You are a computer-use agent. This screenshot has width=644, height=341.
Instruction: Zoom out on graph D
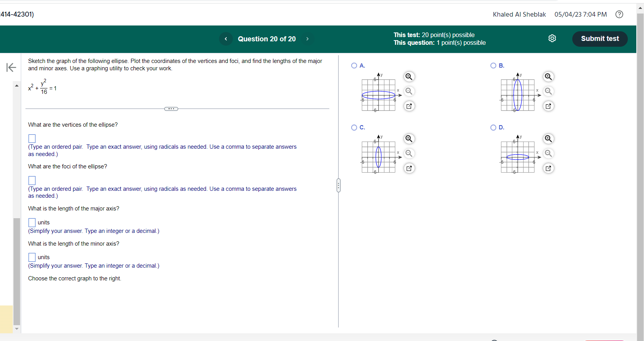tap(548, 153)
